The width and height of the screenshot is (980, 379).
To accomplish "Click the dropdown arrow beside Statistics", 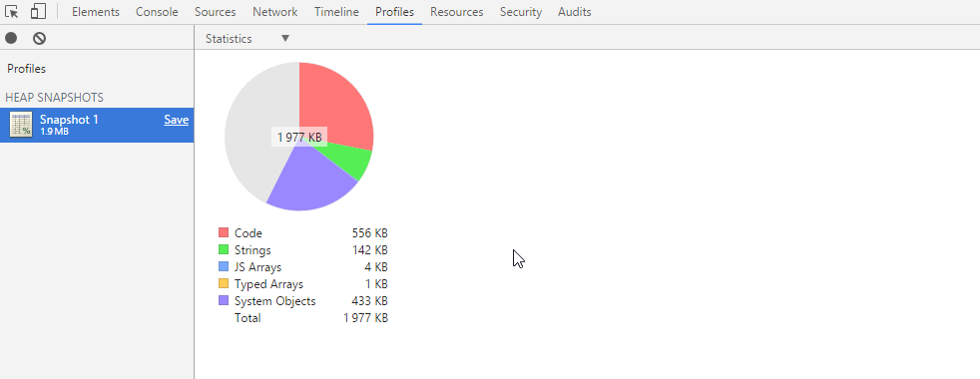I will [285, 39].
